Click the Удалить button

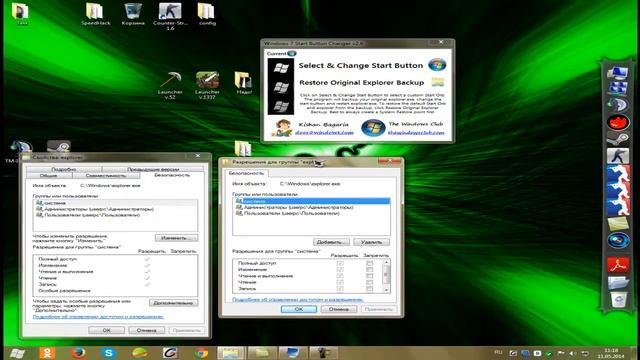[x=371, y=242]
